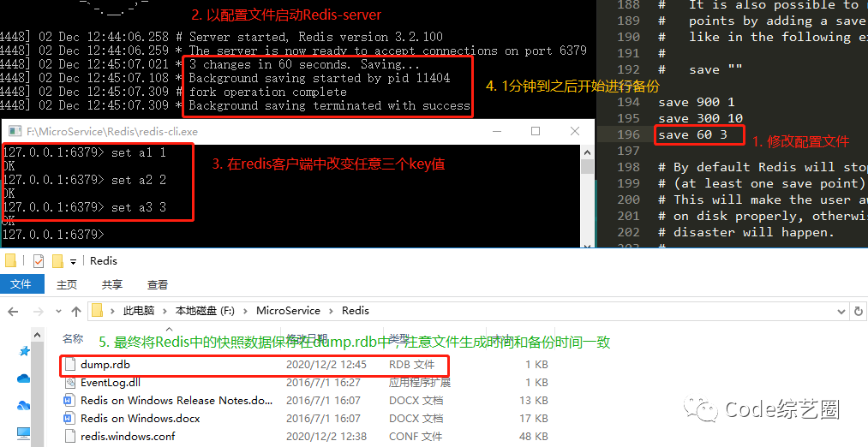Screen dimensions: 868x447
Task: Open the Quick Access Toolbar customize dropdown
Action: coord(74,261)
